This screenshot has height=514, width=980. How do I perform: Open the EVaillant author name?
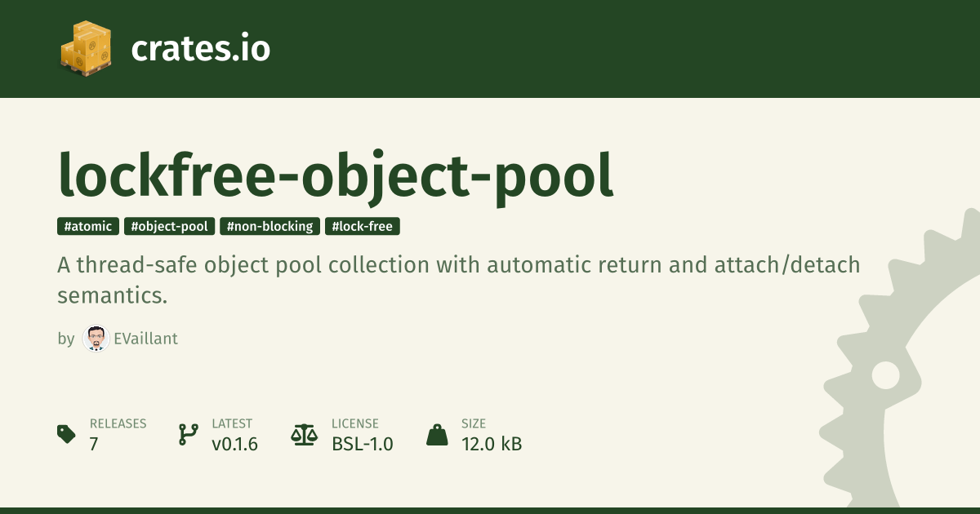146,339
